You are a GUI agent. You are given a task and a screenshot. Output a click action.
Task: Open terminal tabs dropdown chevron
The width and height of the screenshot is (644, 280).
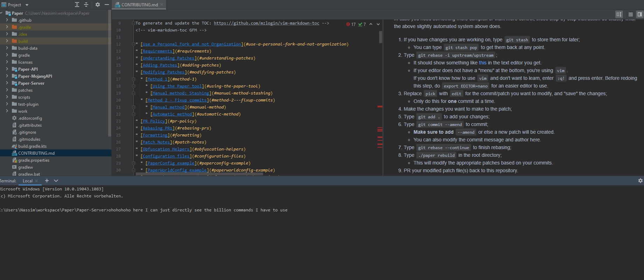coord(56,181)
